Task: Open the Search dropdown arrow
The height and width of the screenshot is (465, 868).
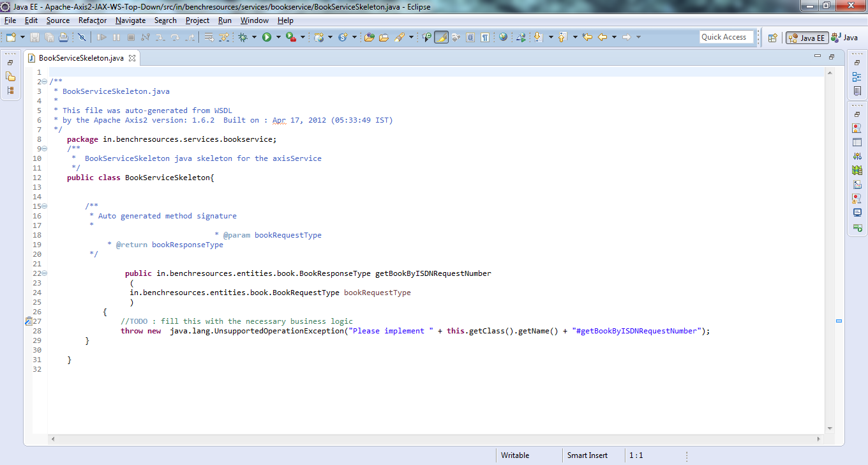Action: 411,37
